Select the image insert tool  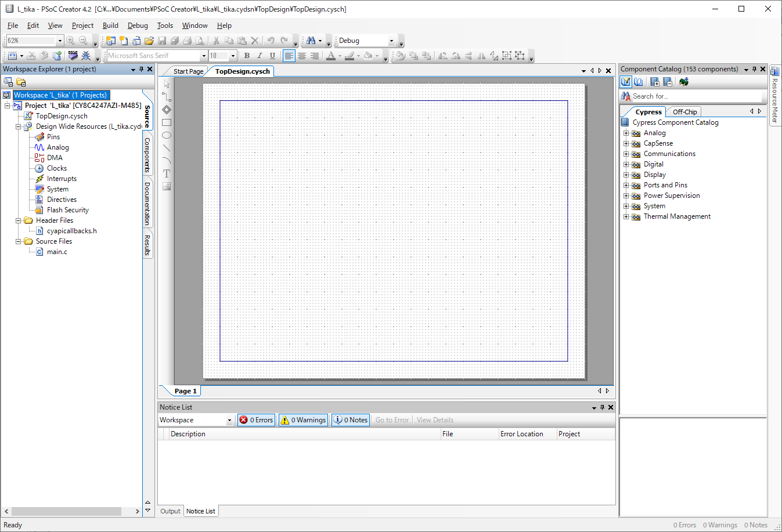pyautogui.click(x=167, y=186)
